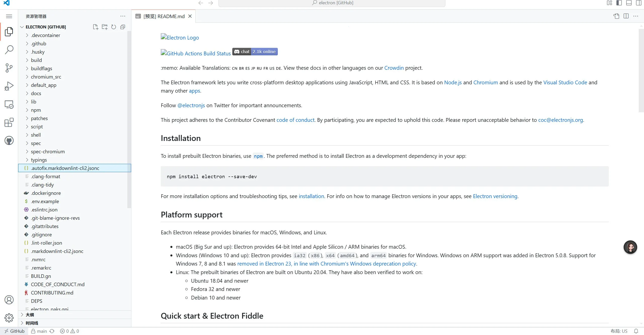Create a new file in Explorer
Viewport: 644px width, 335px height.
pos(95,27)
